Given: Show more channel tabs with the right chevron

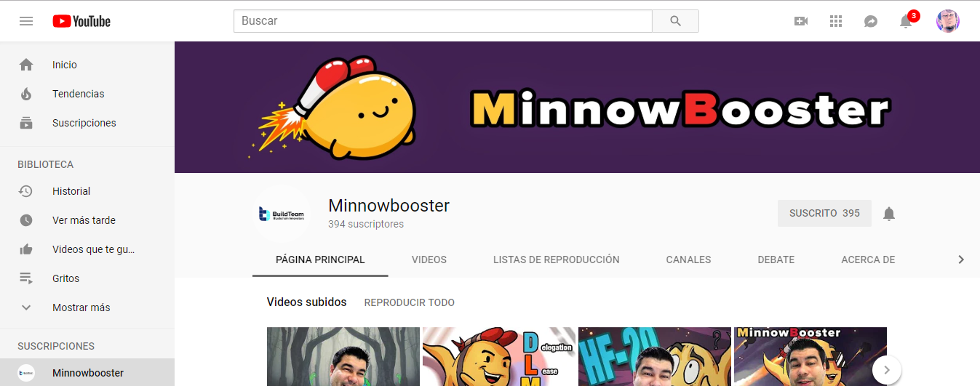Looking at the screenshot, I should click(x=961, y=260).
